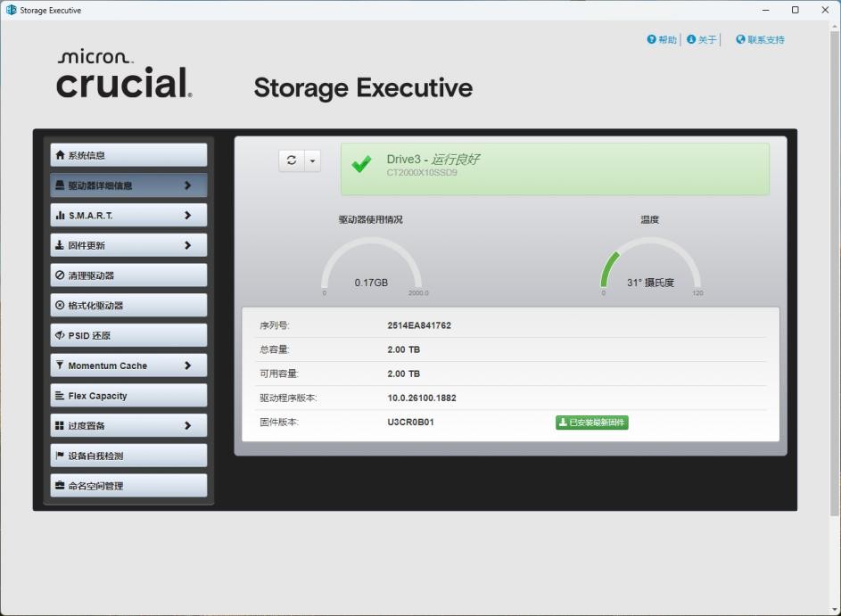This screenshot has height=616, width=841.
Task: Click the 总容量 label
Action: pos(274,349)
